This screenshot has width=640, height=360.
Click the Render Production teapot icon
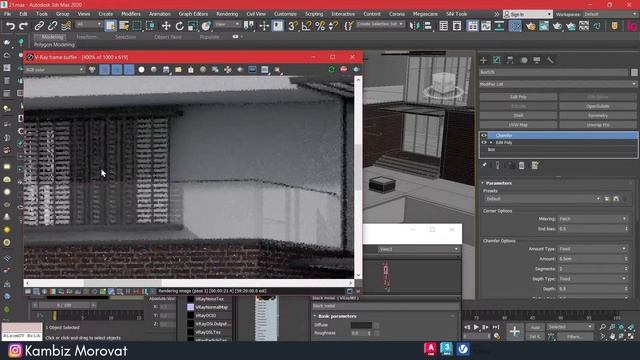(x=570, y=26)
